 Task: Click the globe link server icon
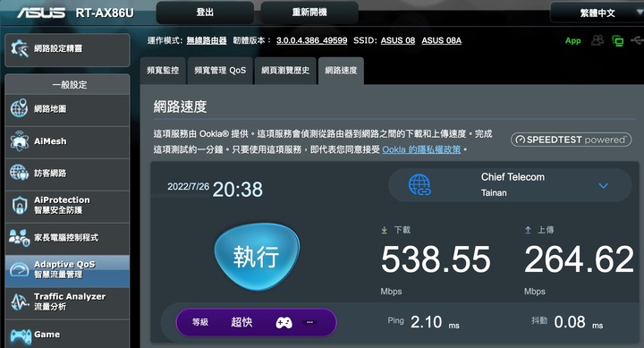coord(419,184)
